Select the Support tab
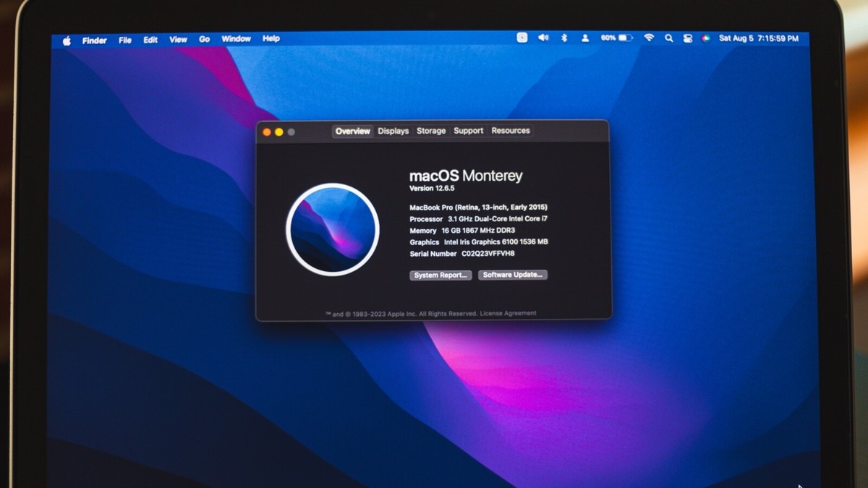Viewport: 868px width, 488px height. 468,131
